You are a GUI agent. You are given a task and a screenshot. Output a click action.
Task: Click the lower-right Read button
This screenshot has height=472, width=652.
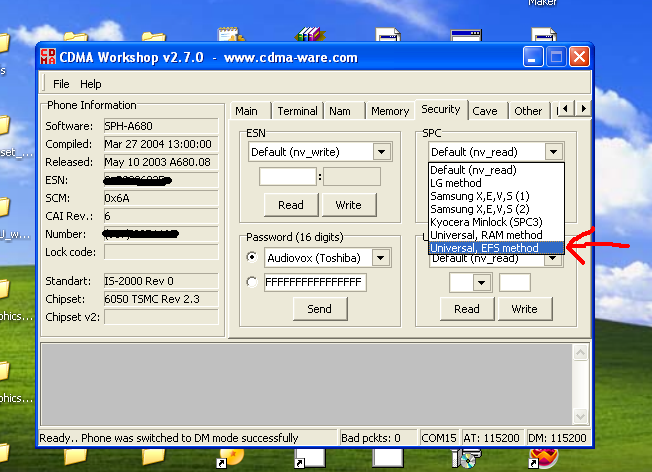coord(467,309)
